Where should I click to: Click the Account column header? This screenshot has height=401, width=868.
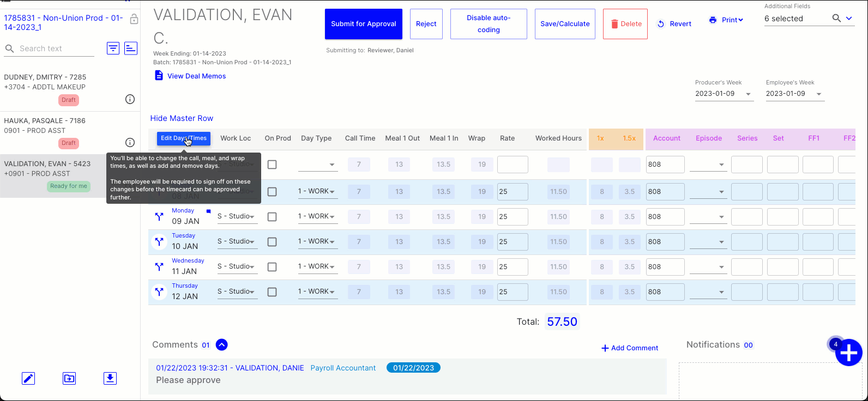(667, 138)
